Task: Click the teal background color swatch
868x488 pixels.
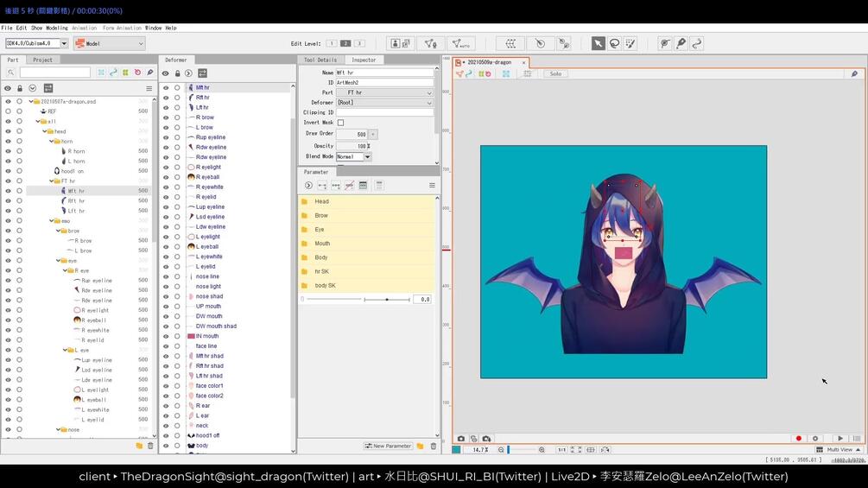Action: point(456,450)
